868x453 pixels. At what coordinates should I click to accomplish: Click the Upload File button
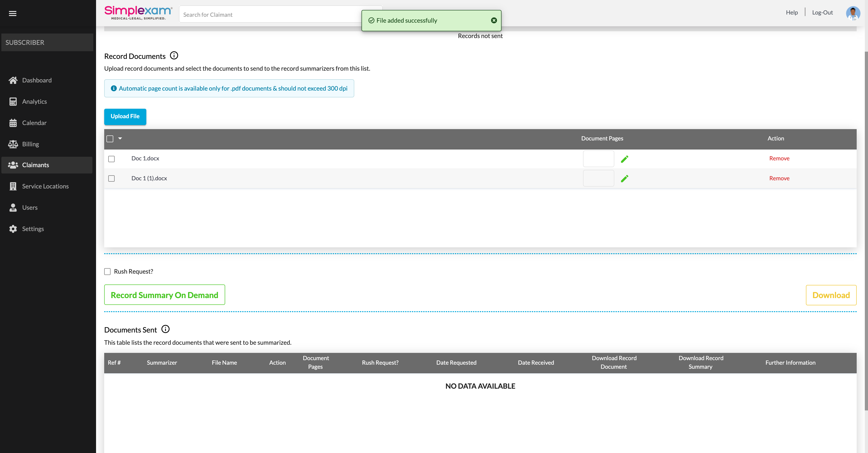coord(125,116)
